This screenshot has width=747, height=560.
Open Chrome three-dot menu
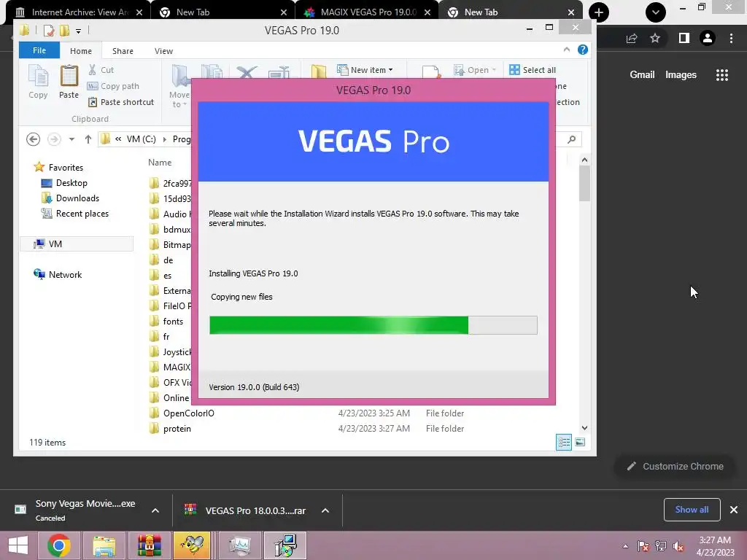click(x=731, y=38)
